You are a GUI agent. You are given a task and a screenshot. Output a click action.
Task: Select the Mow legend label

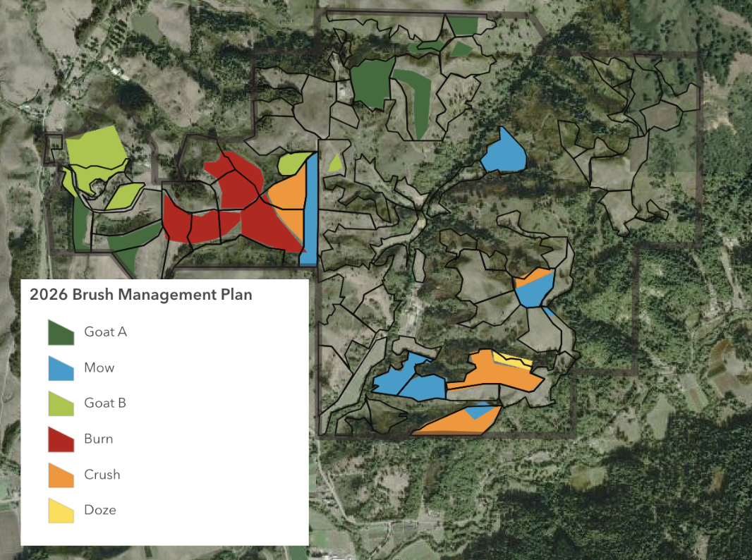click(99, 367)
